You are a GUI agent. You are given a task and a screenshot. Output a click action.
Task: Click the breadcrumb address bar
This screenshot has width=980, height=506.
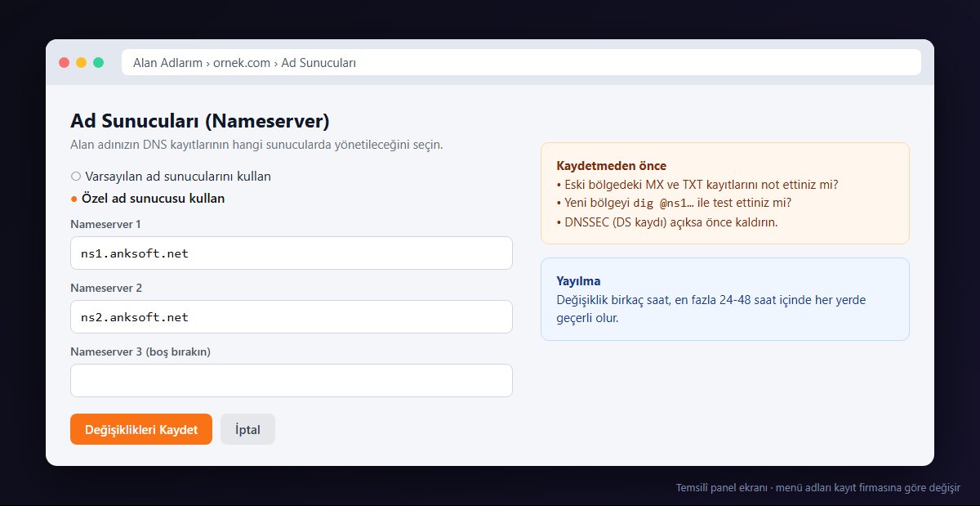521,62
